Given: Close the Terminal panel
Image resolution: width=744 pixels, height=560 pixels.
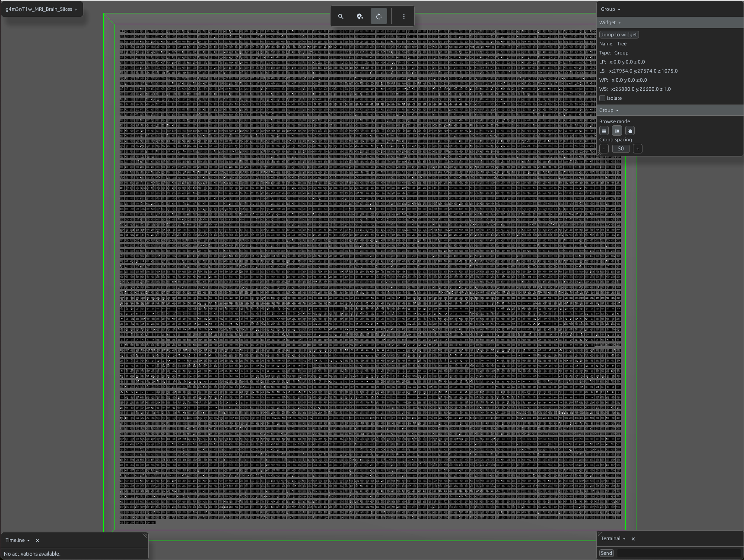Looking at the screenshot, I should (633, 539).
